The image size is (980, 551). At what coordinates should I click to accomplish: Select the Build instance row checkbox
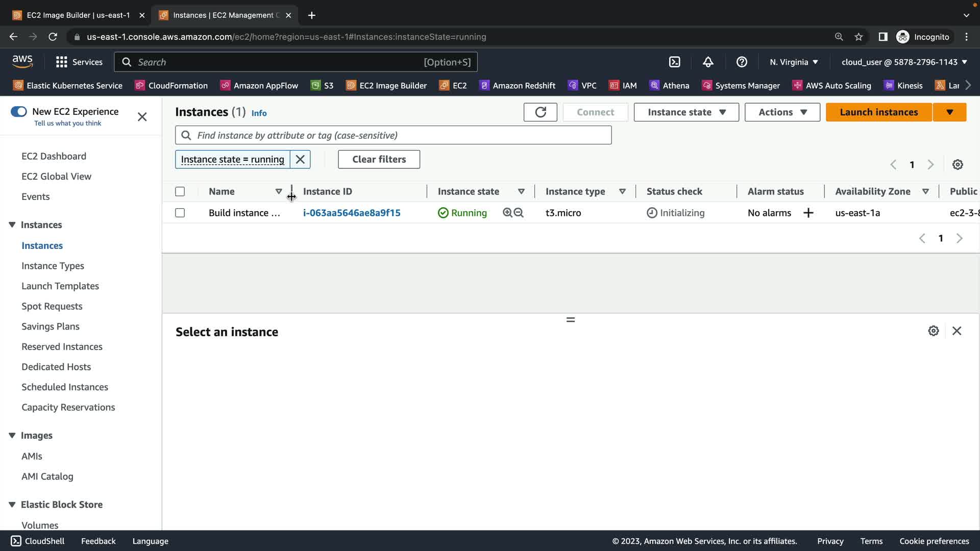point(180,213)
